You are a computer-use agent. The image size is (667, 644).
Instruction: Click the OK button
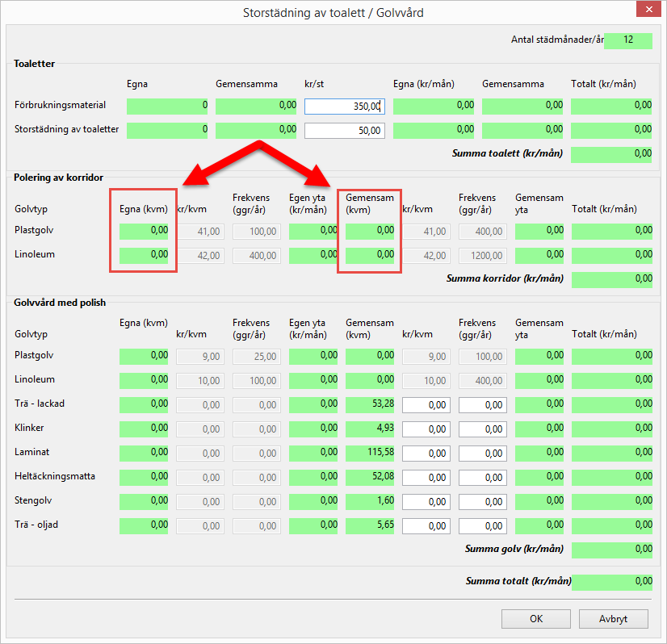[x=536, y=619]
